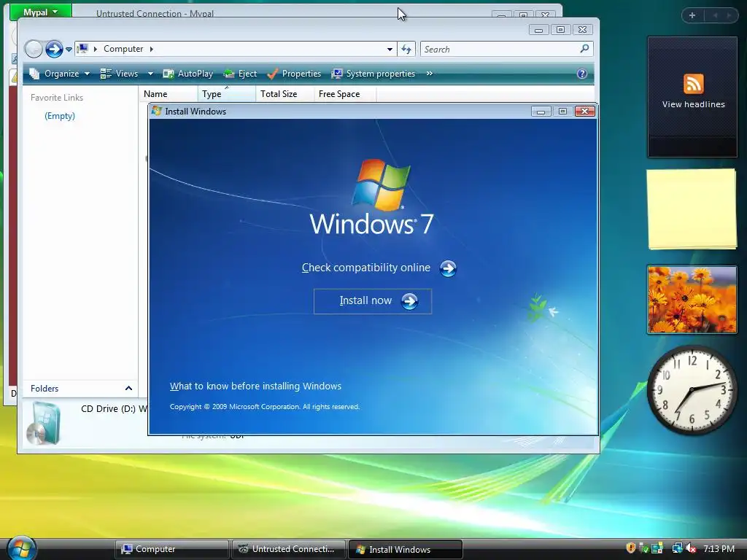The image size is (747, 560).
Task: Click the green checkmark tray icon
Action: [643, 548]
